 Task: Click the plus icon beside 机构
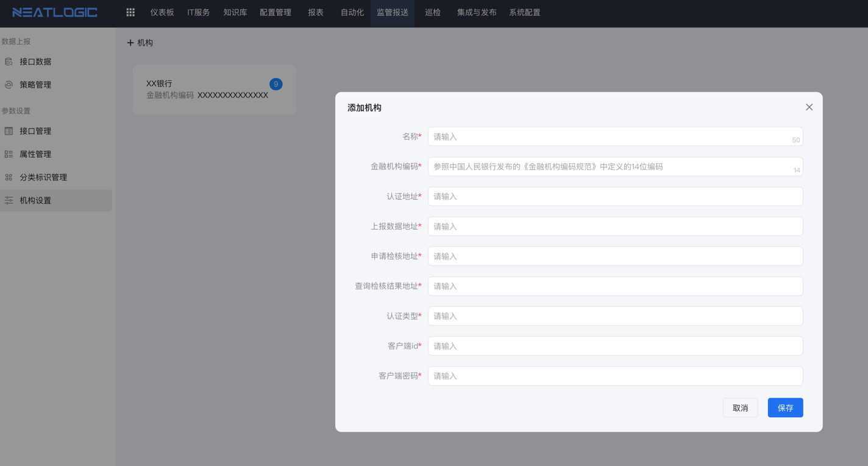tap(130, 43)
